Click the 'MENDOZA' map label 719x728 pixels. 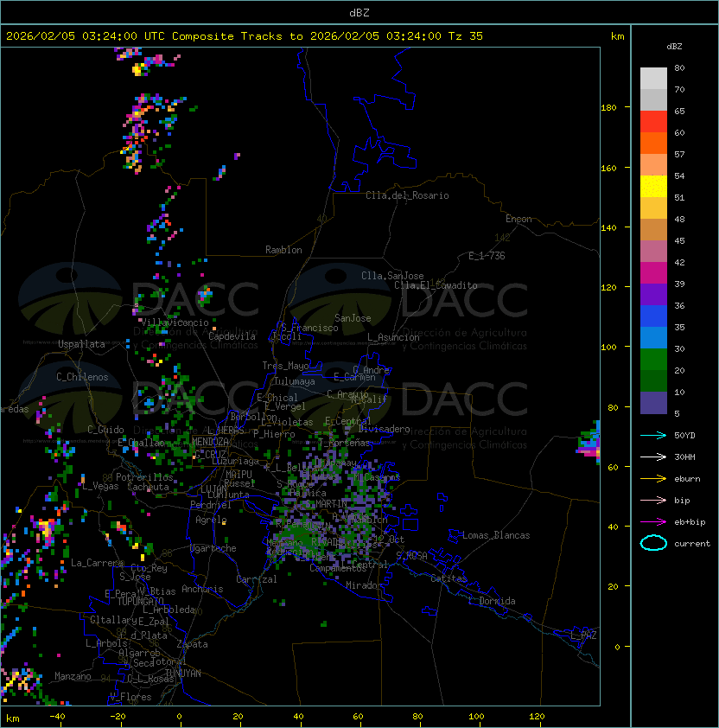click(210, 442)
